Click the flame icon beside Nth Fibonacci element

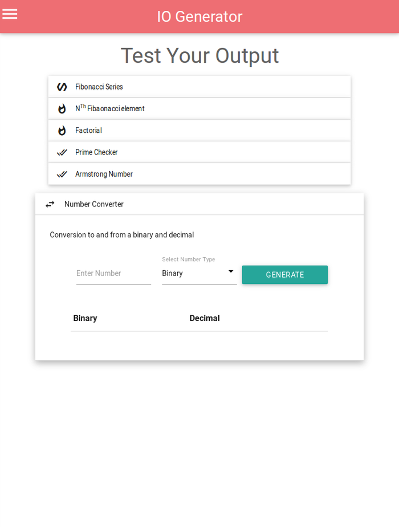[62, 108]
